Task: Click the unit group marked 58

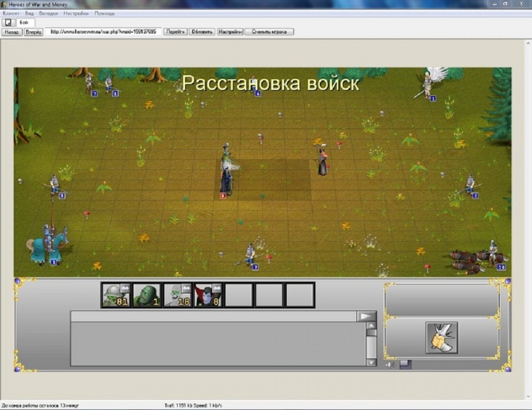Action: point(479,258)
